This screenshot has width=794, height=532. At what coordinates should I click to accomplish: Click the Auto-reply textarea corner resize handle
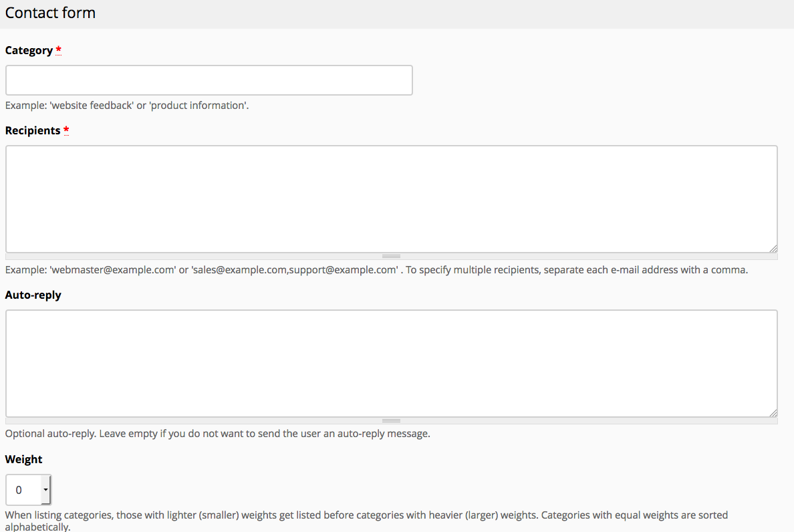click(773, 412)
